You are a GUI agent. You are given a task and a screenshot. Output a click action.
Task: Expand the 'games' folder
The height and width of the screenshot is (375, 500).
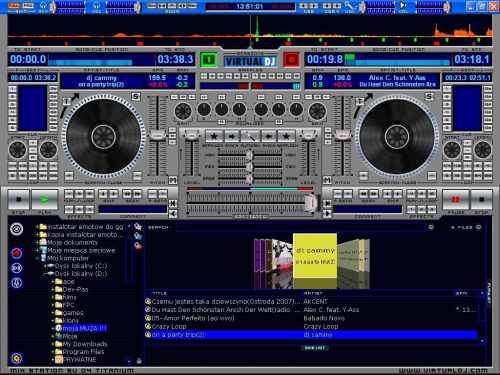[53, 313]
